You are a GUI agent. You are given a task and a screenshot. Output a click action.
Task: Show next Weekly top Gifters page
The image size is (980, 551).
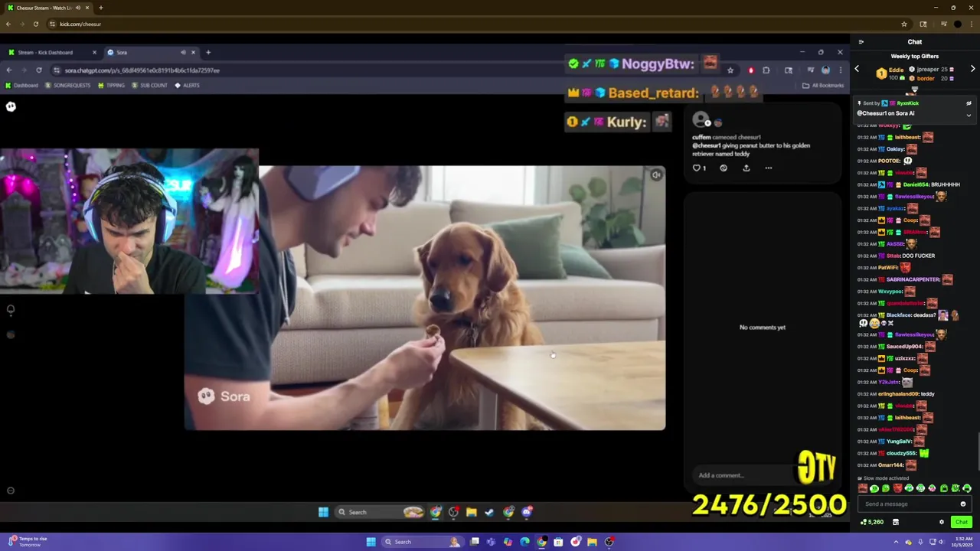coord(972,69)
